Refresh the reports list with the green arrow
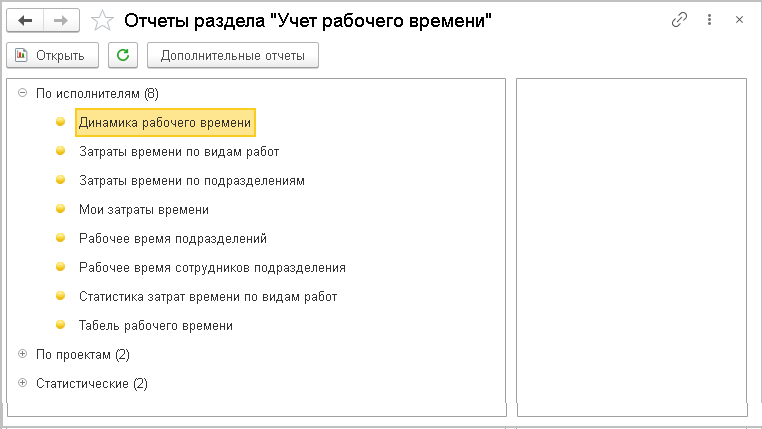The height and width of the screenshot is (429, 762). [x=123, y=55]
